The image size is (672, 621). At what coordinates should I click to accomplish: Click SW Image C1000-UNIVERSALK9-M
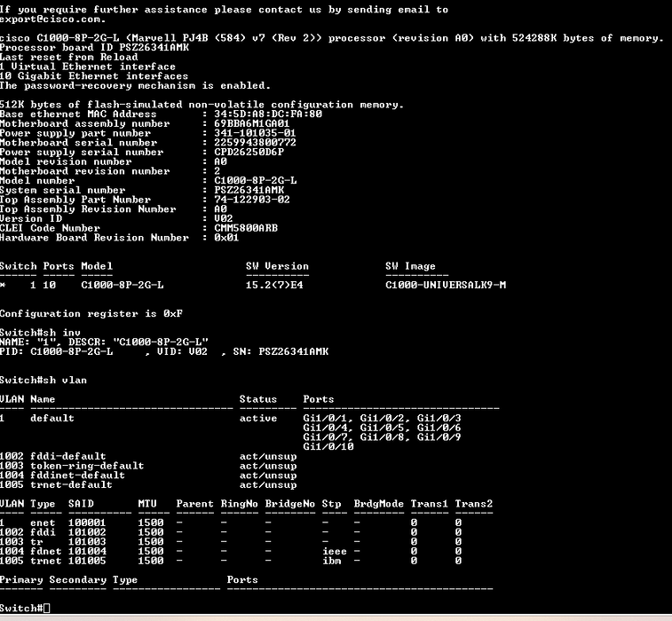[446, 285]
